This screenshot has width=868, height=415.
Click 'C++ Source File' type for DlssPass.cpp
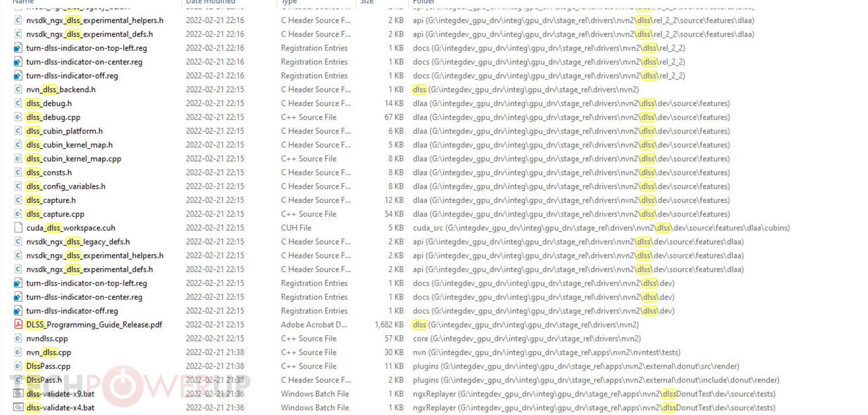309,366
